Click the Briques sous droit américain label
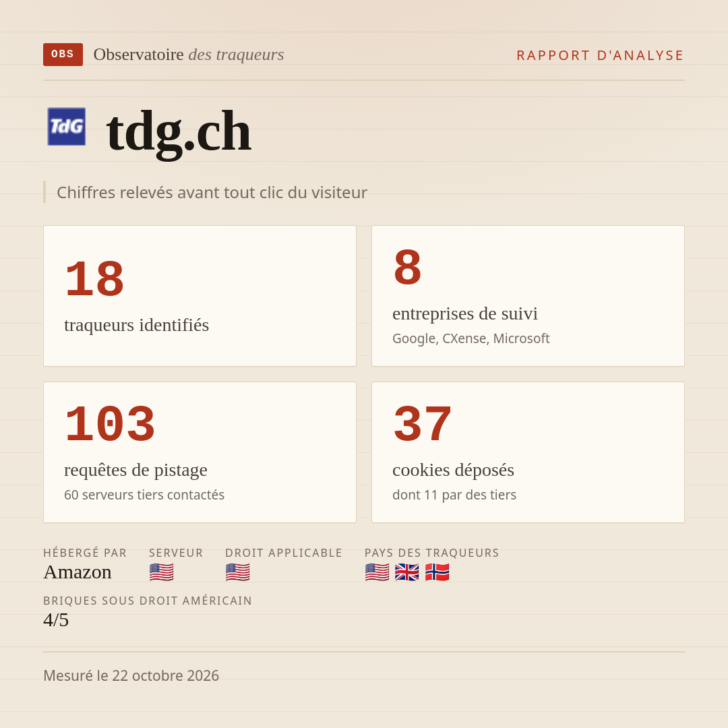Image resolution: width=728 pixels, height=728 pixels. (x=148, y=601)
